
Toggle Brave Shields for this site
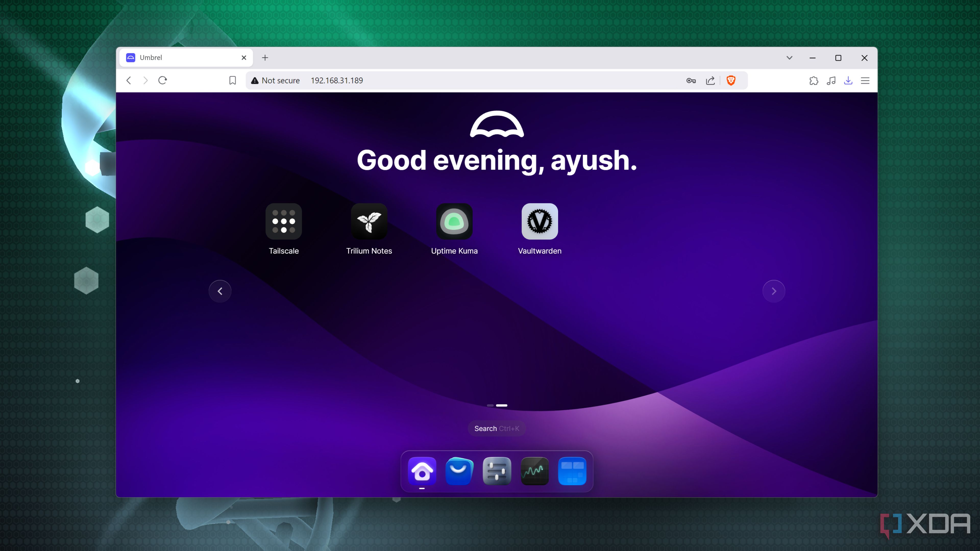[x=731, y=80]
